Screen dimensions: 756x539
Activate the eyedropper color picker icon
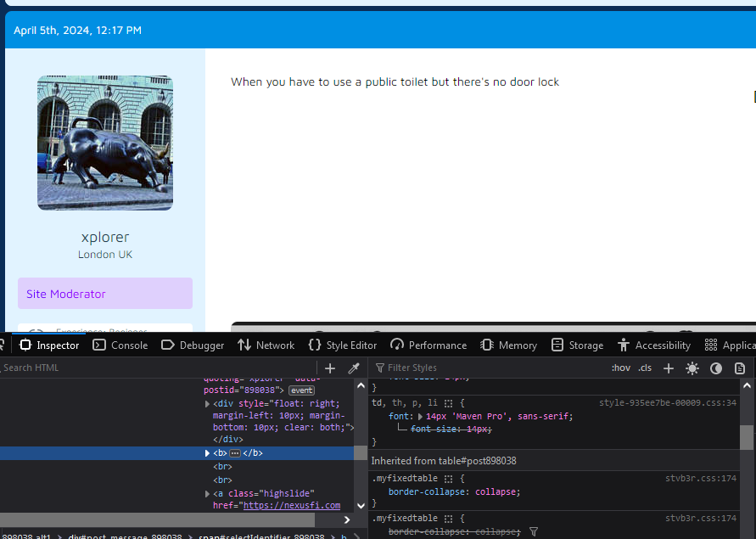[354, 368]
